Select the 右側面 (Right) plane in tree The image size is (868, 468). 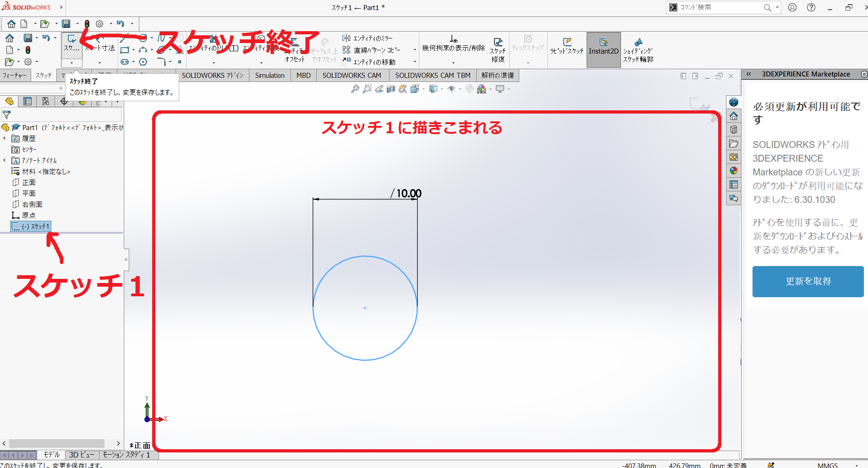(x=27, y=204)
